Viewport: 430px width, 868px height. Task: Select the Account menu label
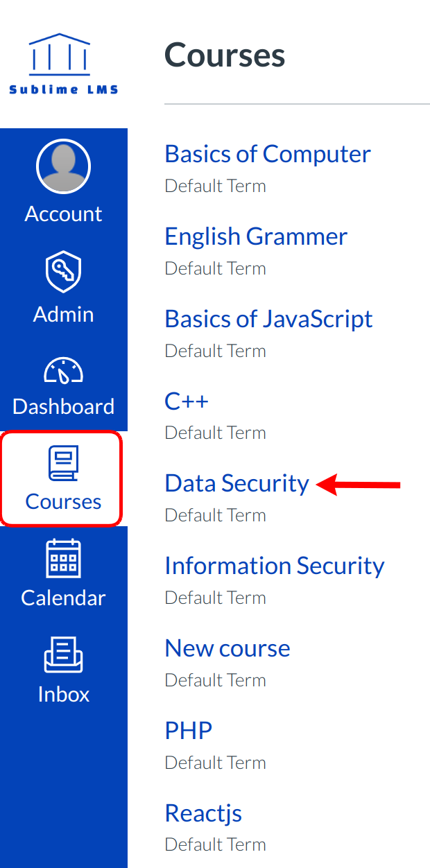click(x=63, y=214)
